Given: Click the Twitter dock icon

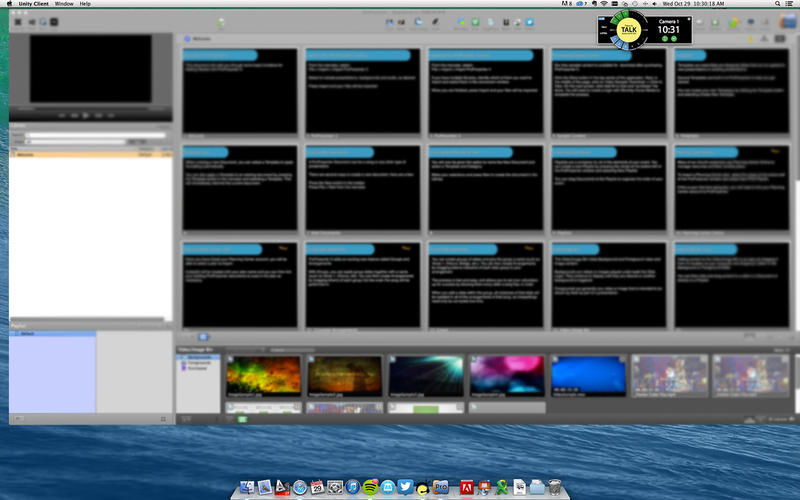Looking at the screenshot, I should click(x=405, y=487).
